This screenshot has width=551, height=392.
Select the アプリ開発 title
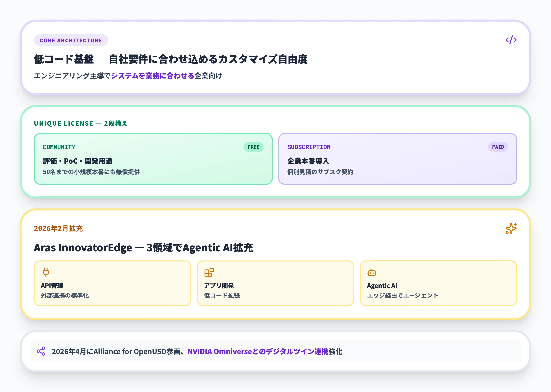(219, 286)
